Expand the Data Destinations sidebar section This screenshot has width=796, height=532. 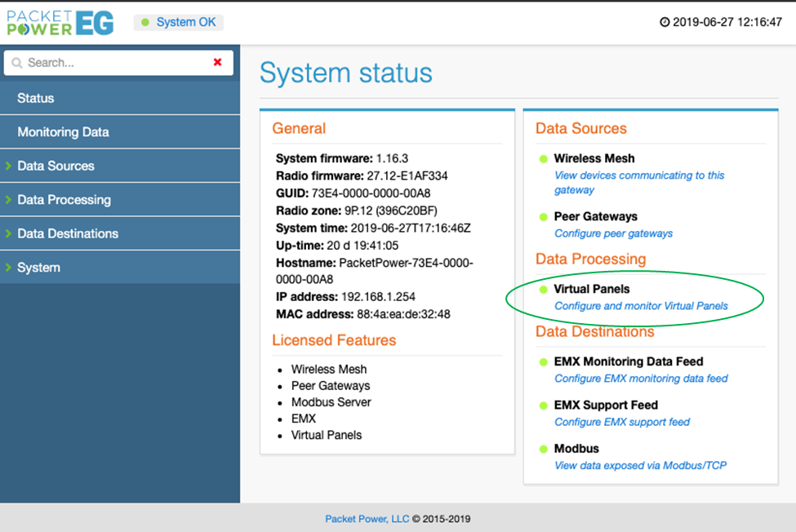(68, 233)
